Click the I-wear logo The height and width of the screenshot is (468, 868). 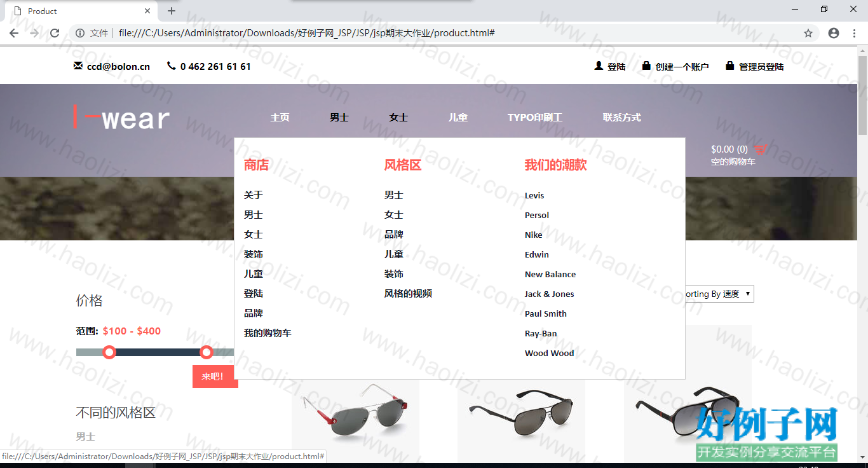pos(122,117)
